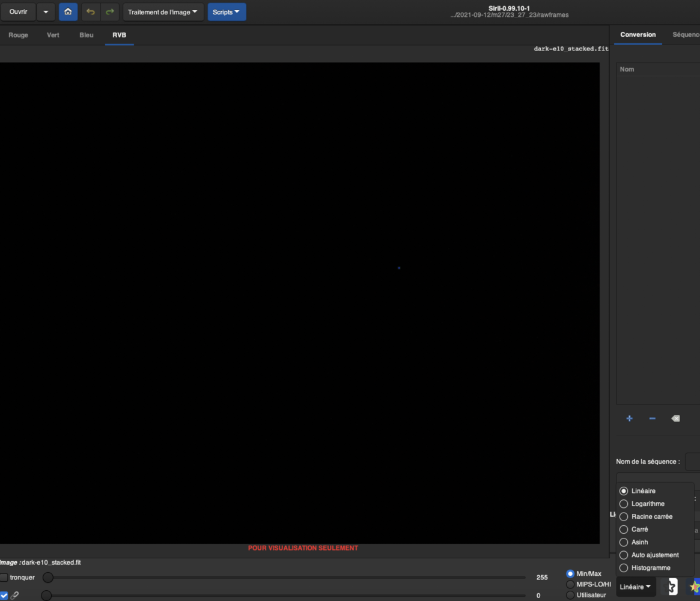Click the Ouvrir button

coord(18,11)
